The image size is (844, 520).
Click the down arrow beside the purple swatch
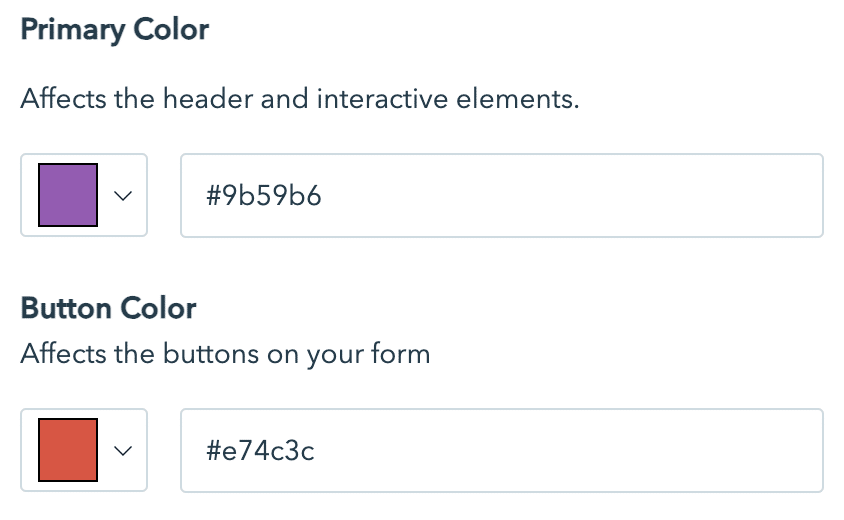[123, 196]
